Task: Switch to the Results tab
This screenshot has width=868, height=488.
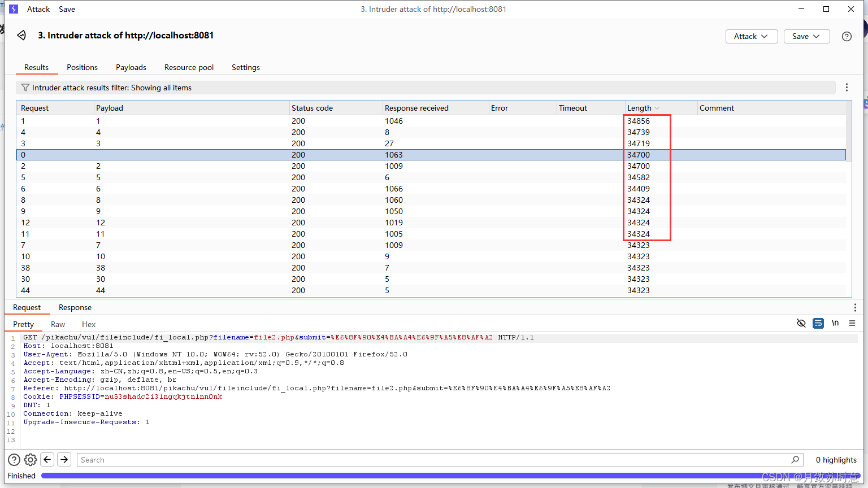Action: click(x=36, y=67)
